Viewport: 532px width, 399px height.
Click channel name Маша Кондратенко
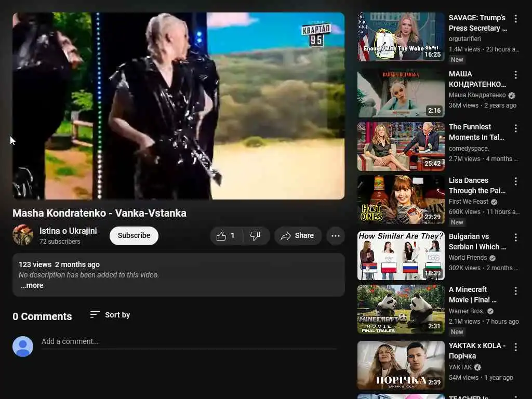(x=477, y=95)
